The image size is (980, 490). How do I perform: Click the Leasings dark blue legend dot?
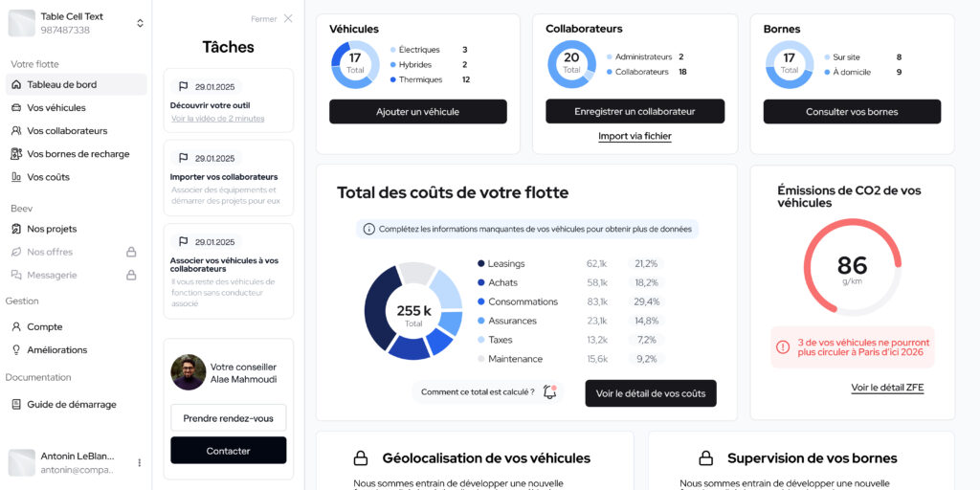(x=480, y=264)
